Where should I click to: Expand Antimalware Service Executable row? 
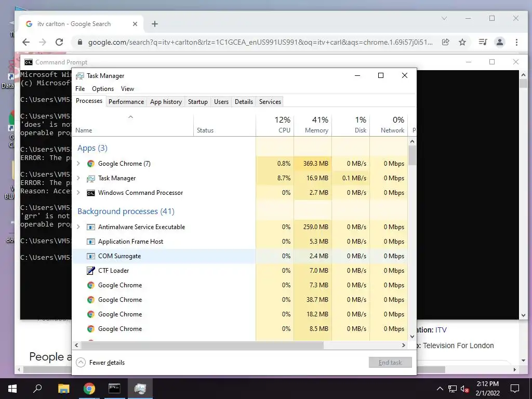click(78, 227)
